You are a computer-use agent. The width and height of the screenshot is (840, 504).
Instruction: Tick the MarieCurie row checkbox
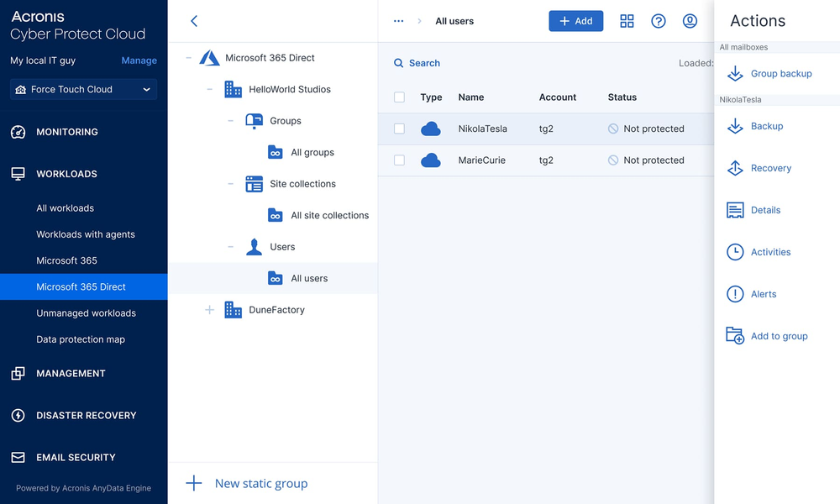click(399, 160)
